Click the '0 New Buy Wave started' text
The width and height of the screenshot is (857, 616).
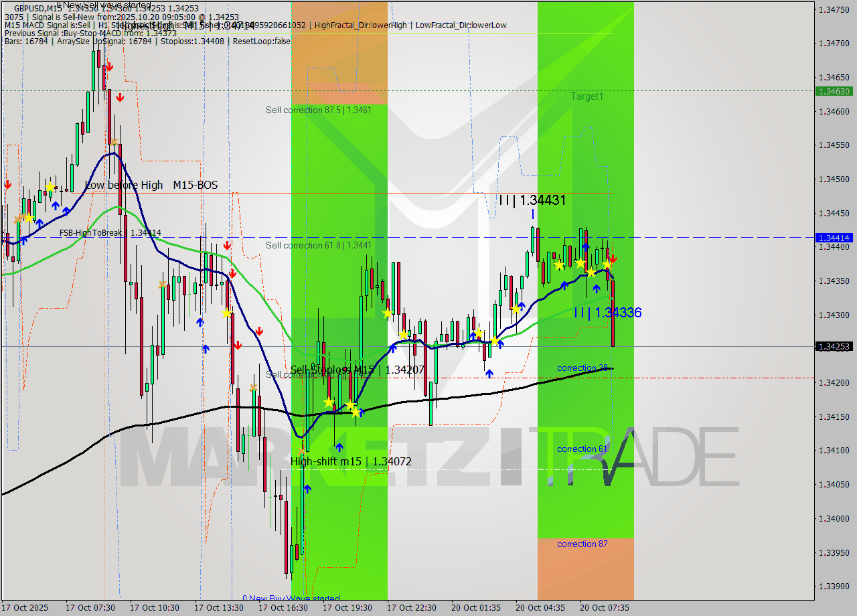pos(293,598)
